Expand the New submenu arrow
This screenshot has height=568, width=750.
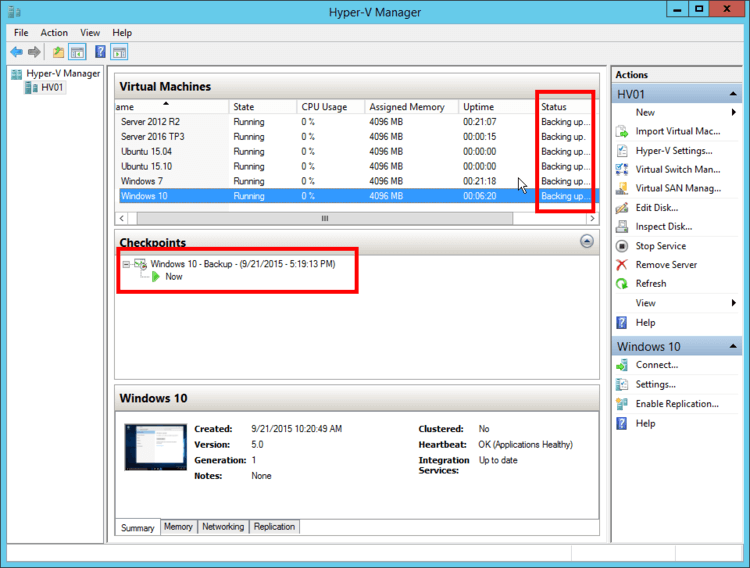point(735,113)
